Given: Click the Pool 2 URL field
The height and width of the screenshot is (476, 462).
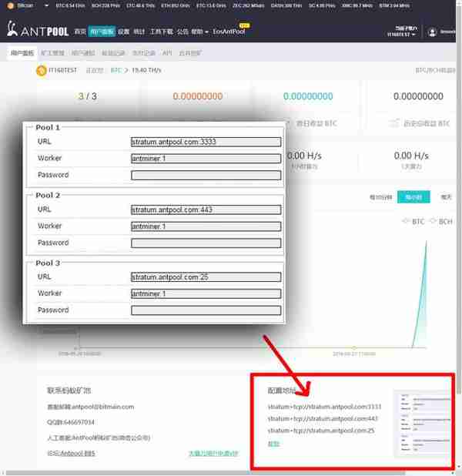Looking at the screenshot, I should [x=206, y=210].
